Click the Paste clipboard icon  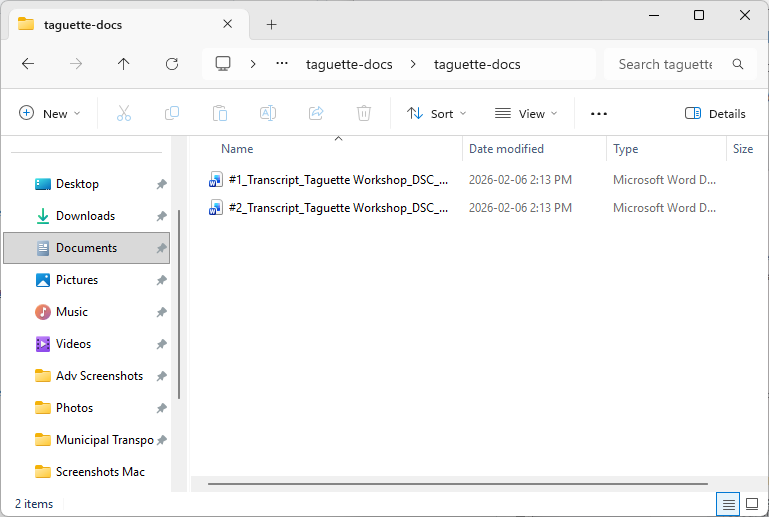point(220,114)
